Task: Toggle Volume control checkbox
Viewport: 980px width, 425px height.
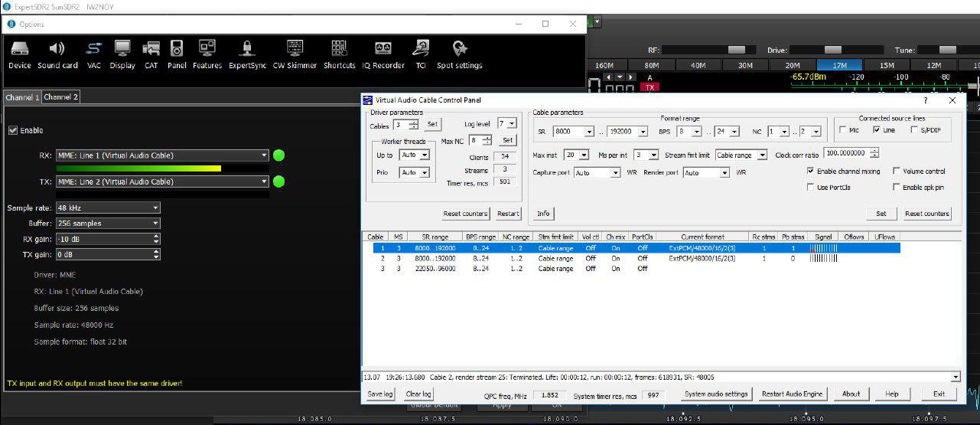Action: click(x=897, y=171)
